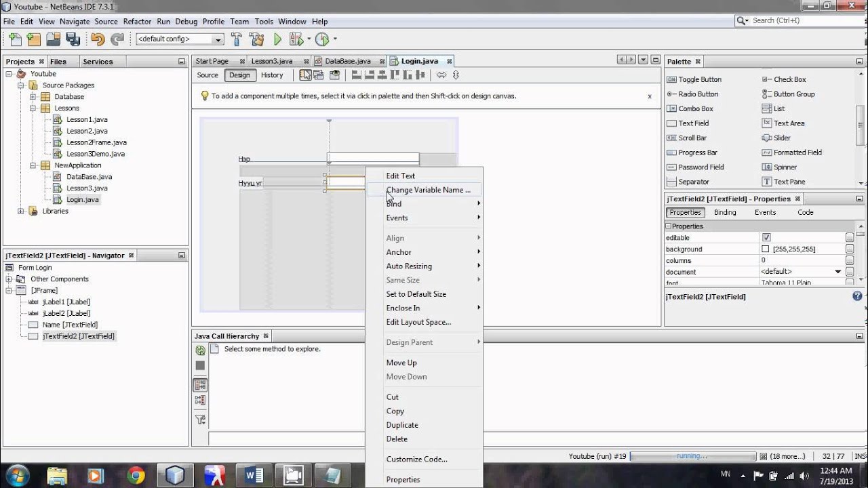Click the Profile Project clock icon

click(322, 39)
